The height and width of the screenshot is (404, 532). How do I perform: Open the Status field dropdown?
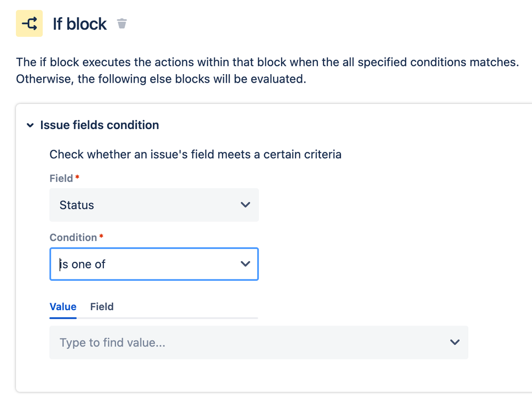[x=154, y=205]
